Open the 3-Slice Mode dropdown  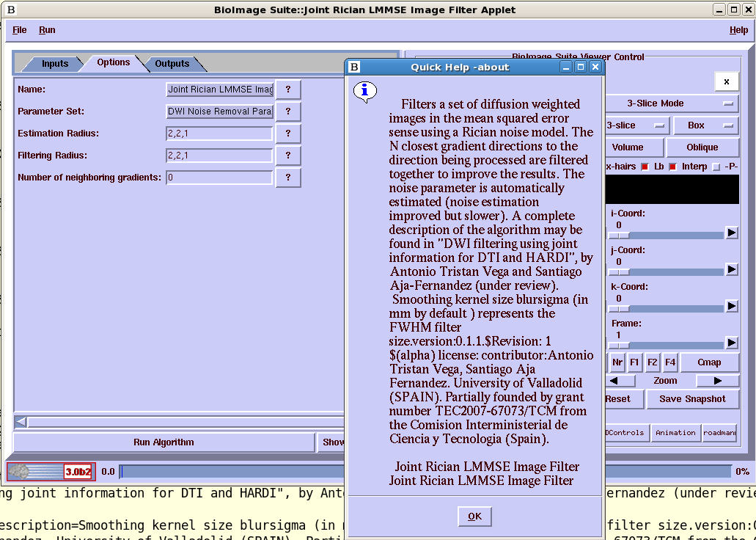point(673,103)
